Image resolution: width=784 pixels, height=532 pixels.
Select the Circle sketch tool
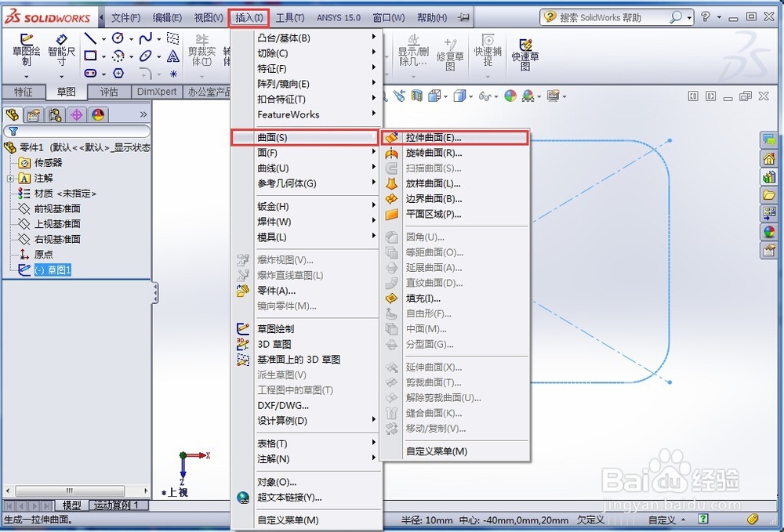click(x=118, y=38)
